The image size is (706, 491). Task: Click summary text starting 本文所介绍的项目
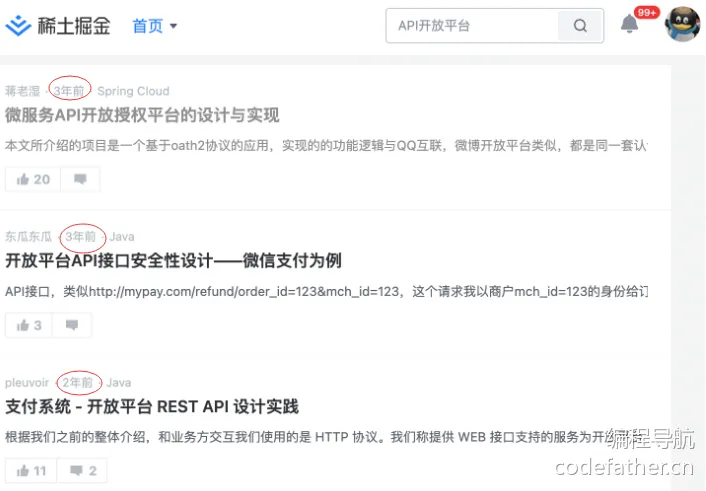pyautogui.click(x=326, y=145)
